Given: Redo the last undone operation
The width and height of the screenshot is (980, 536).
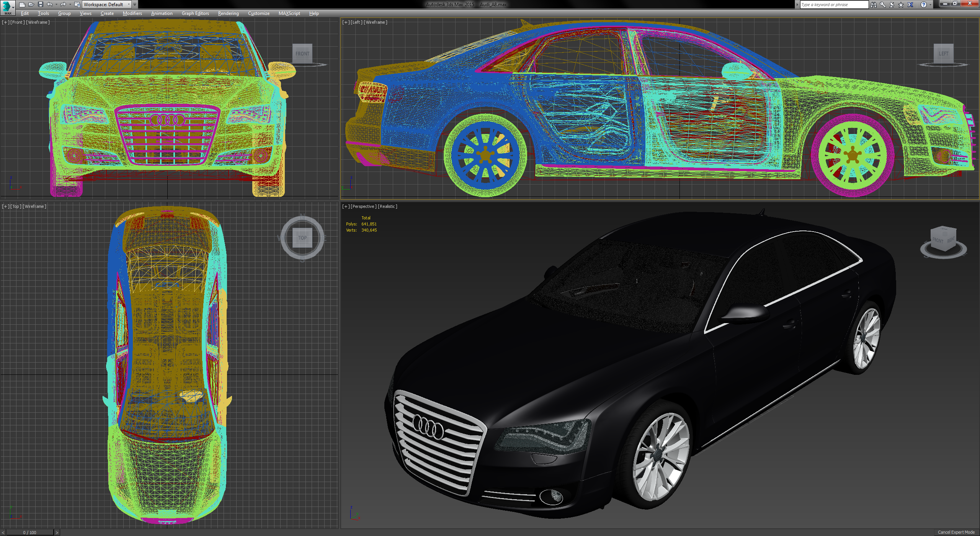Looking at the screenshot, I should pyautogui.click(x=63, y=4).
